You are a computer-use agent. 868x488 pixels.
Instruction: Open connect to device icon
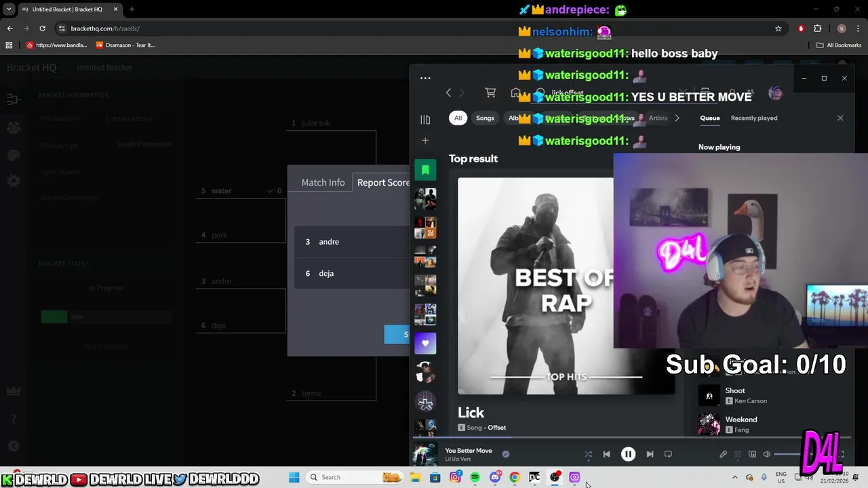pos(752,454)
